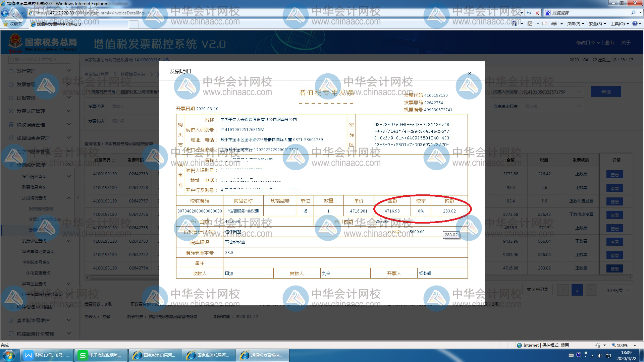Click the IE back navigation arrow

tap(5, 13)
